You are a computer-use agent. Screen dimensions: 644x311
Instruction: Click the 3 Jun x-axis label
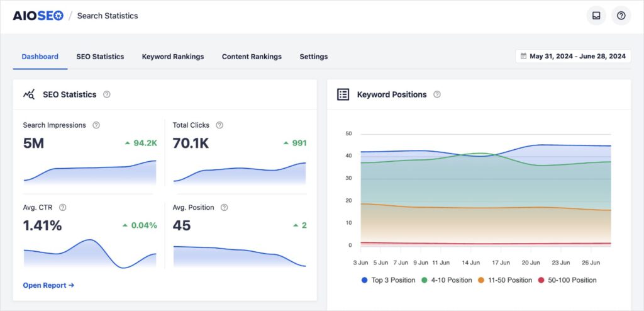click(x=360, y=262)
